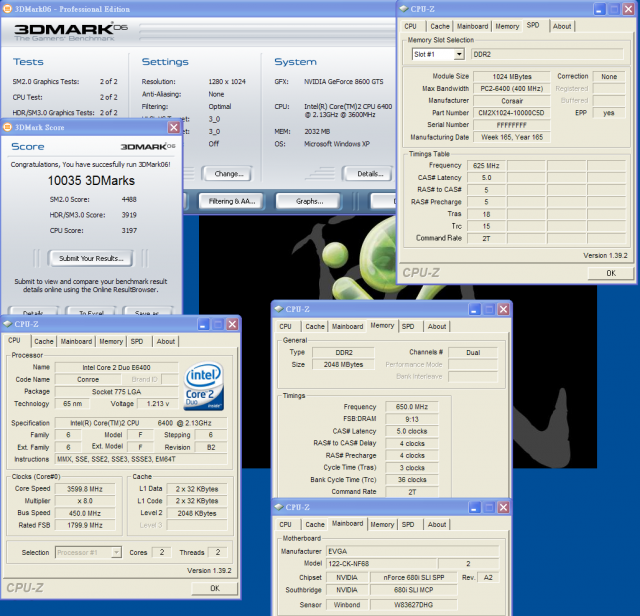
Task: Click To Excel button in Score window
Action: pos(91,312)
